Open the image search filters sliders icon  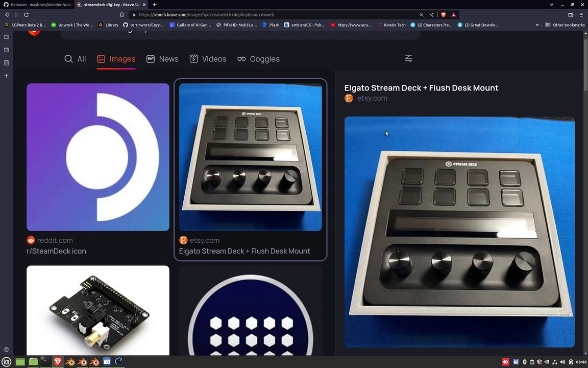click(x=408, y=58)
